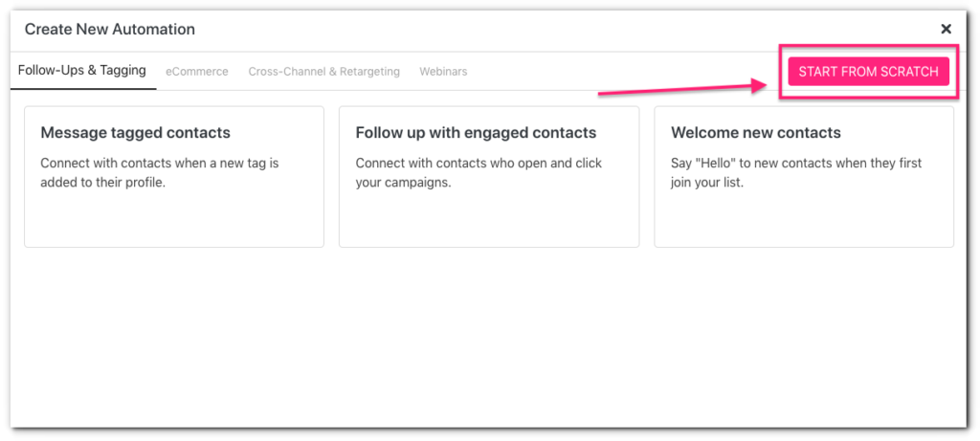The width and height of the screenshot is (980, 441).
Task: Select the Webinars tab
Action: pyautogui.click(x=443, y=71)
